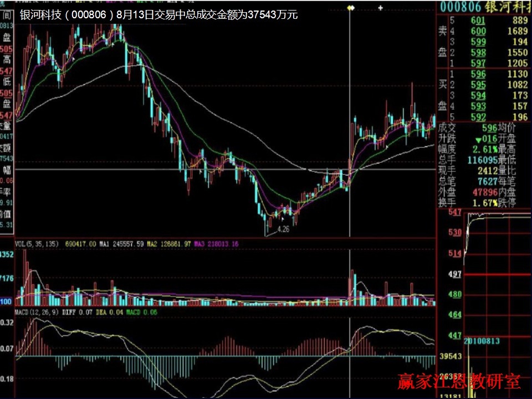The image size is (532, 399).
Task: Click the 497 price on intraday axis
Action: [455, 275]
